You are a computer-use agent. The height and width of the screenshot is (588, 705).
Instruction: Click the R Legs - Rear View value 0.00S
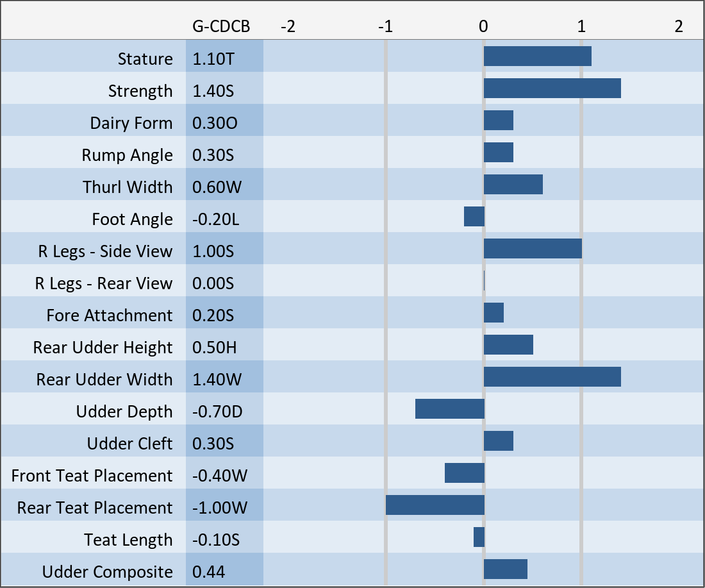tap(213, 283)
